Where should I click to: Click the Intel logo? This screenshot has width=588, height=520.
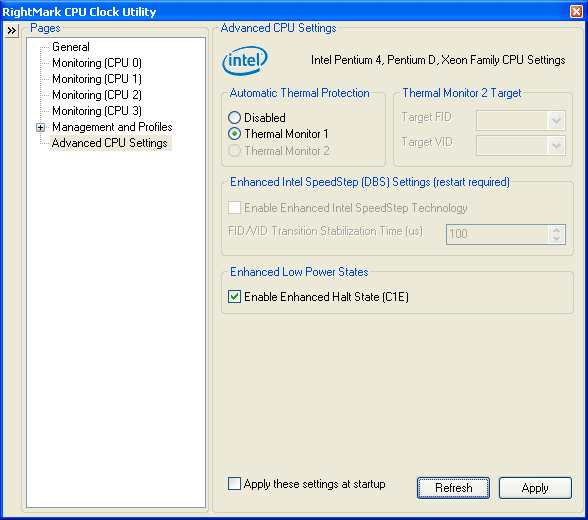245,60
